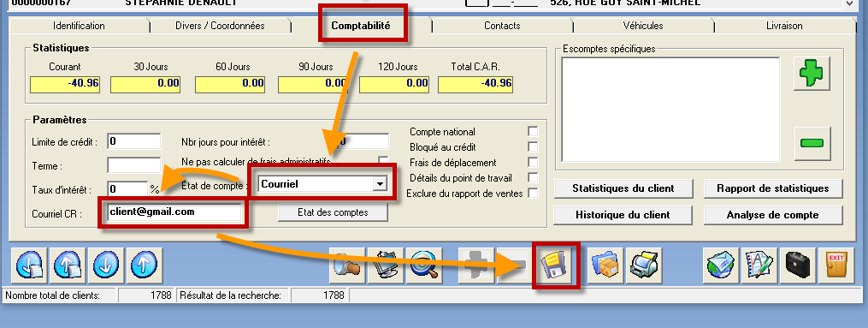Click the Etat des comptes button
The width and height of the screenshot is (868, 328).
tap(333, 212)
